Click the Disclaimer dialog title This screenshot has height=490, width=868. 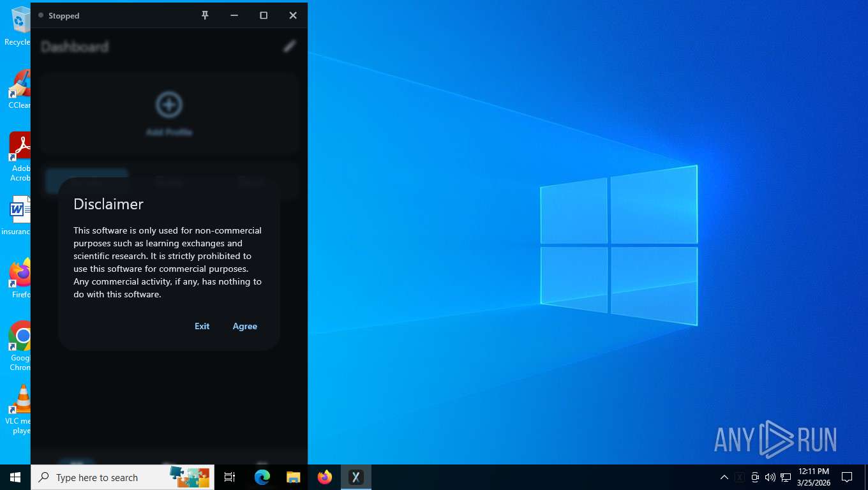(x=108, y=204)
